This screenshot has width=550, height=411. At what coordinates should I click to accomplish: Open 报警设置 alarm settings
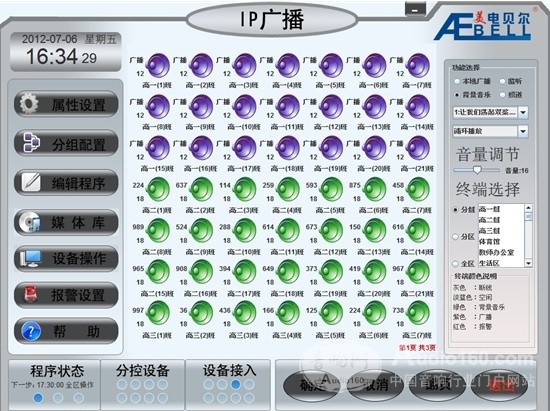coord(66,295)
